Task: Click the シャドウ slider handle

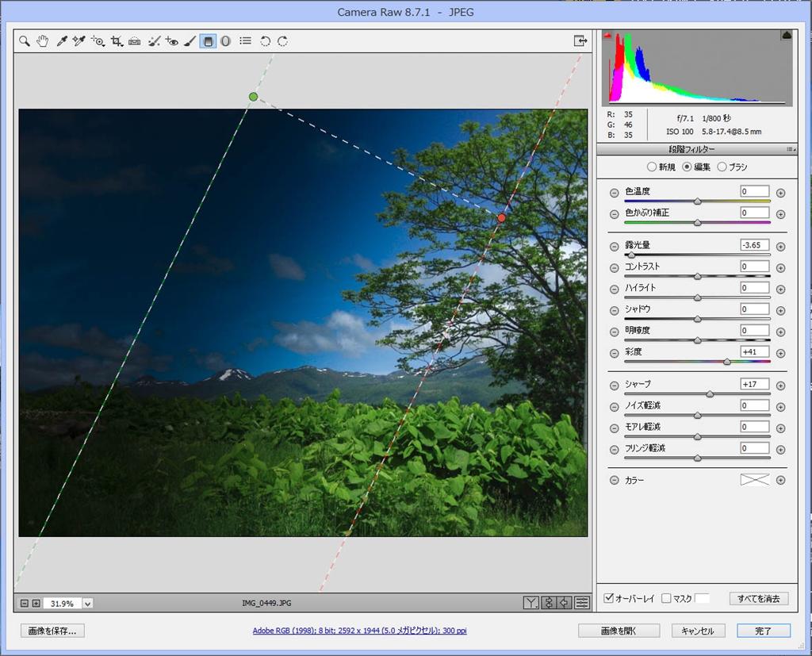Action: coord(698,319)
